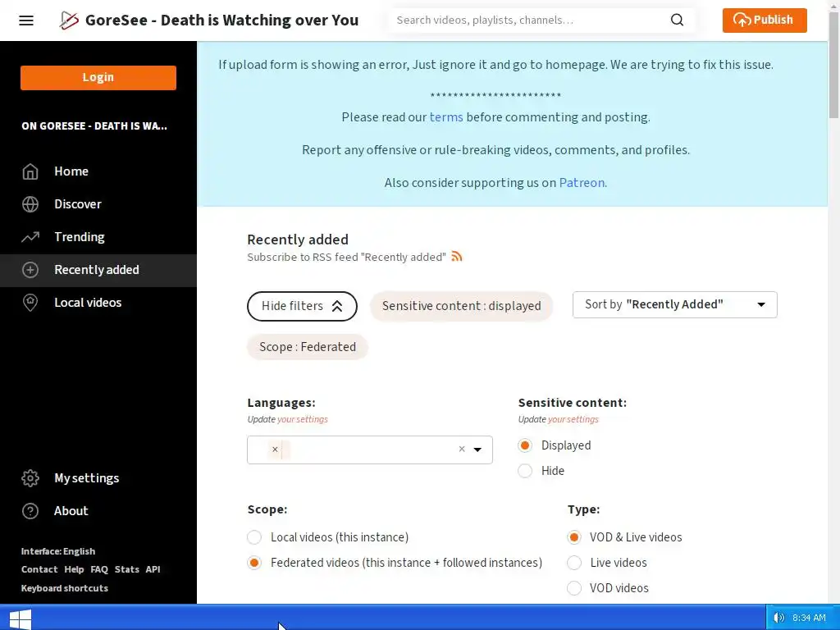This screenshot has height=630, width=840.
Task: Click Interface: English language selector
Action: coord(58,551)
